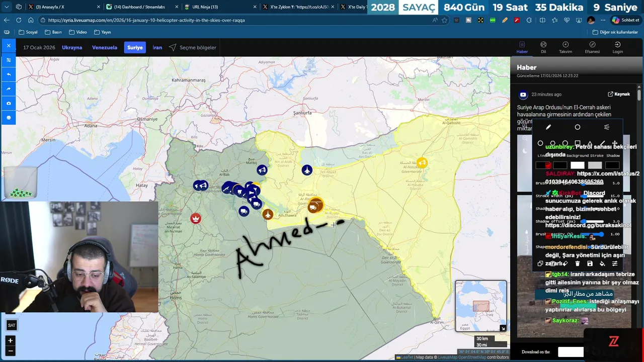Open drawing options lines icon in overlay
Screen dimensions: 644x362
tap(607, 127)
